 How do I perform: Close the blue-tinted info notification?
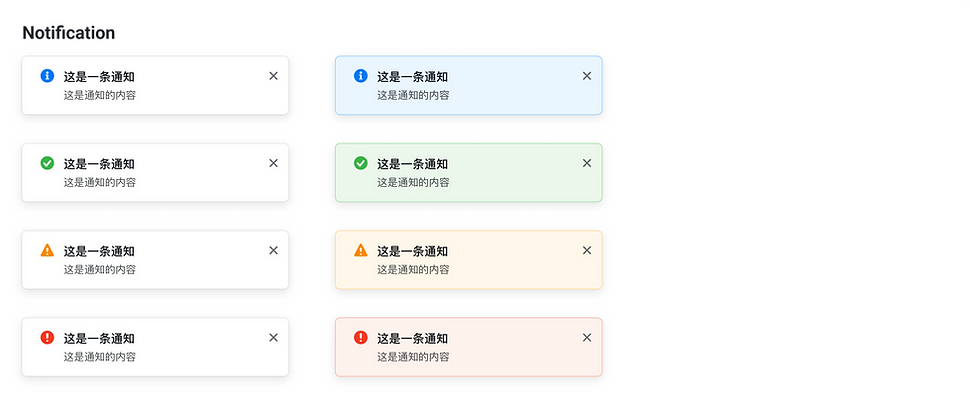coord(587,75)
